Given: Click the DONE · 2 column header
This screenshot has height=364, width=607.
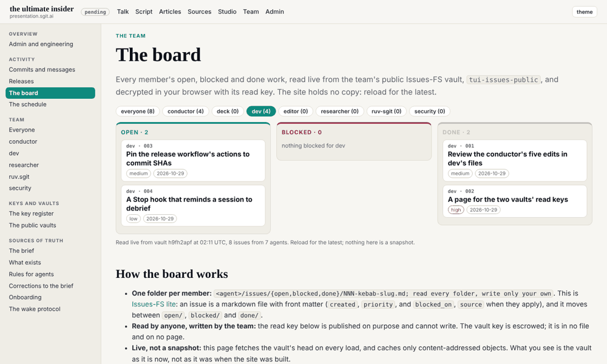Looking at the screenshot, I should [x=456, y=132].
